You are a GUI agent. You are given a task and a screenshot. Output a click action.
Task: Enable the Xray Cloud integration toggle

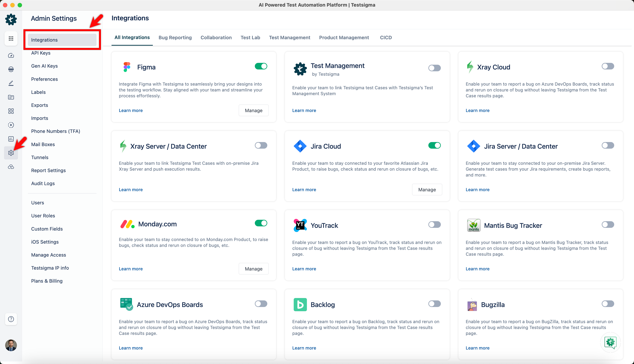[608, 66]
